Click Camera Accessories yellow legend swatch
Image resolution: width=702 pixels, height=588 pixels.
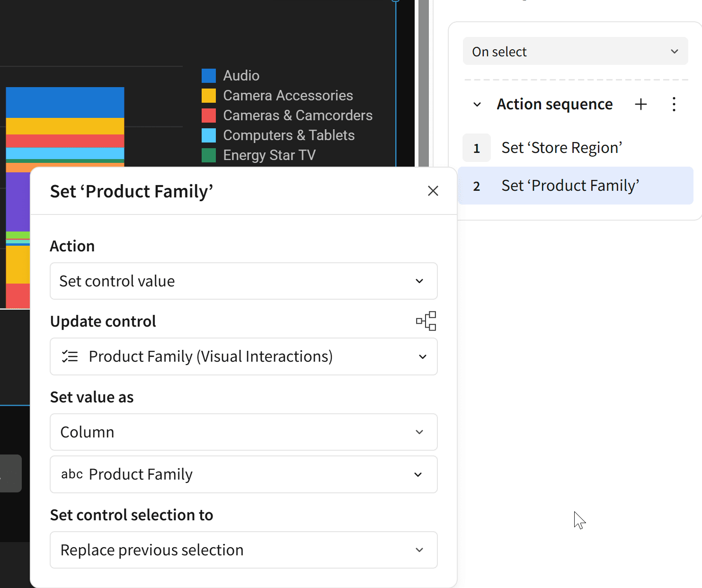[x=209, y=96]
